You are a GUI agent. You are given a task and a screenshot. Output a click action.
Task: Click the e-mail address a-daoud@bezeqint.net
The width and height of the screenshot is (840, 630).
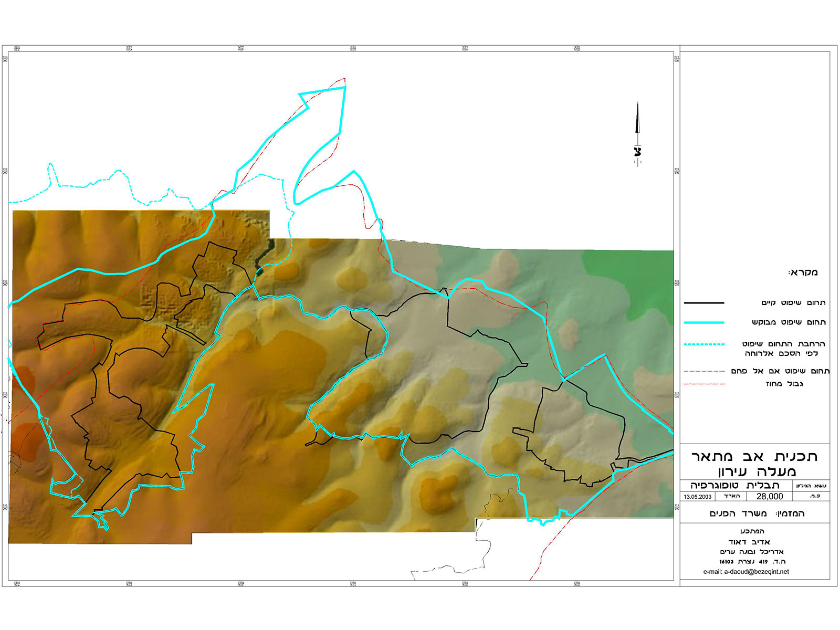[745, 572]
